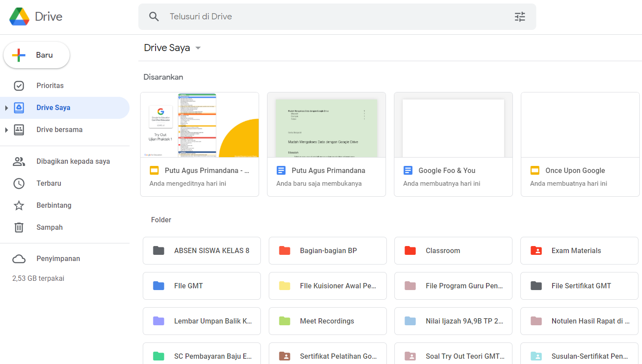642x364 pixels.
Task: Click the blue FIle GMT folder icon
Action: [x=159, y=286]
